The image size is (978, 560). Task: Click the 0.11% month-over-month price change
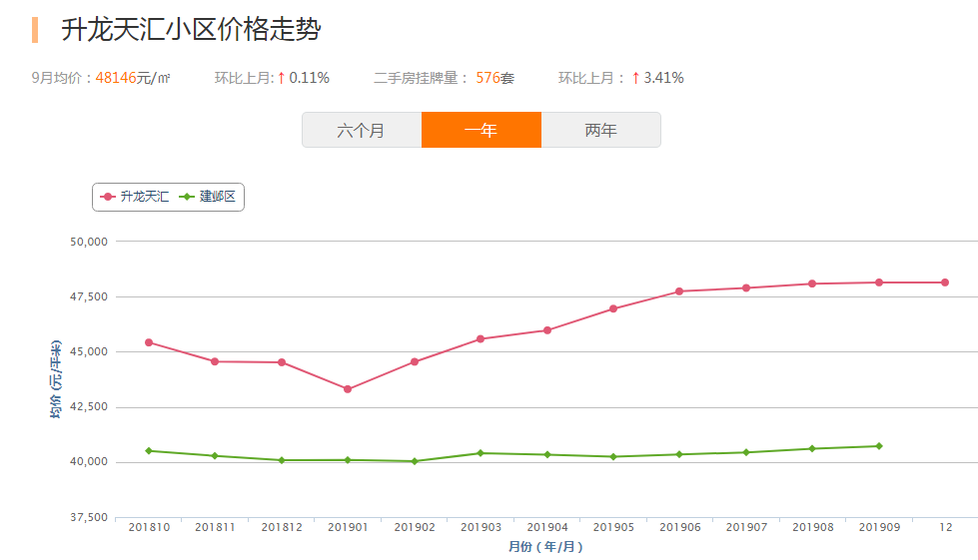pyautogui.click(x=310, y=78)
